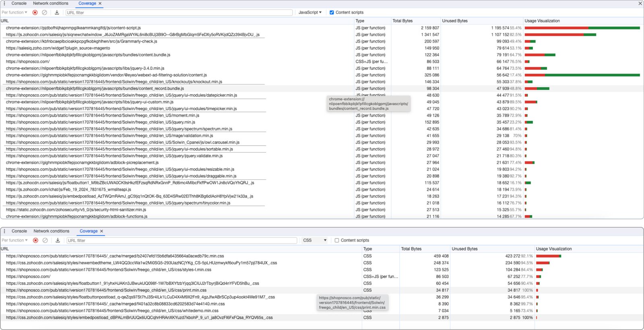This screenshot has height=330, width=644.
Task: Stop coverage recording in the JavaScript panel
Action: pyautogui.click(x=35, y=12)
